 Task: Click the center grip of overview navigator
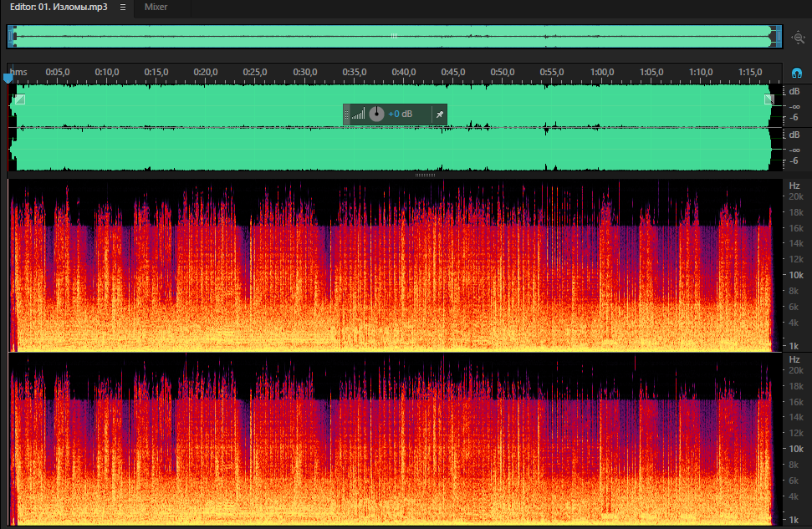[394, 36]
